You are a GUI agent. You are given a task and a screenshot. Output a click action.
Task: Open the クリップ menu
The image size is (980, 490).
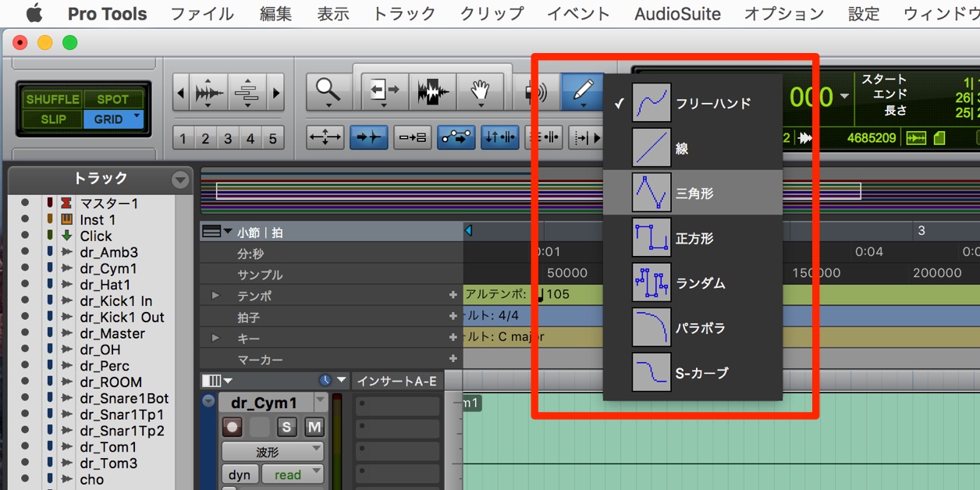492,13
